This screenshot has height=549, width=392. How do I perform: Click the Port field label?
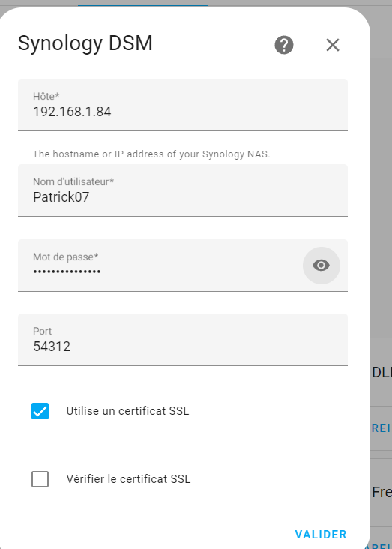[43, 331]
